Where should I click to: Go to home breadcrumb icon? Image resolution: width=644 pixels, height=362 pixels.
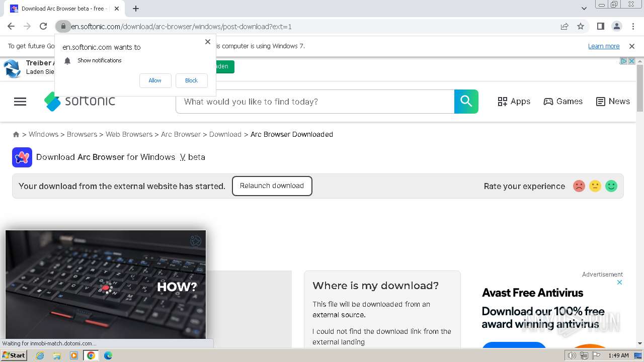tap(16, 134)
